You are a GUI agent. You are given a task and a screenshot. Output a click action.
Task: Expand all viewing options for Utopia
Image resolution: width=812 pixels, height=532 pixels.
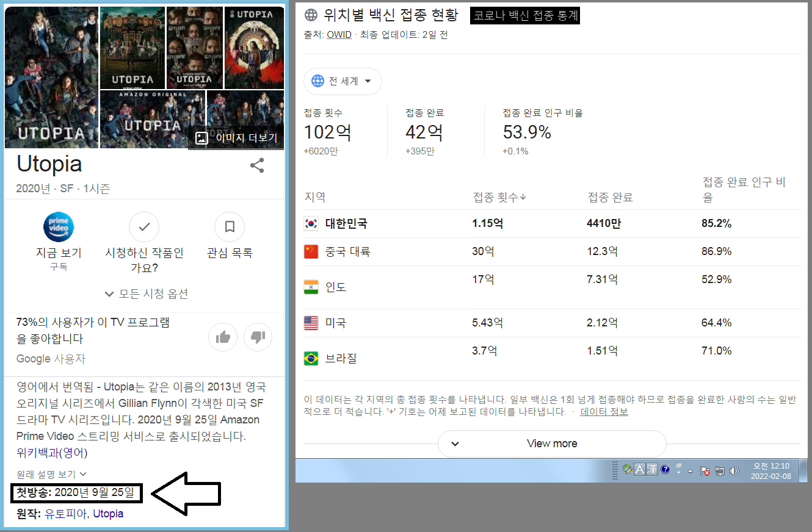146,294
